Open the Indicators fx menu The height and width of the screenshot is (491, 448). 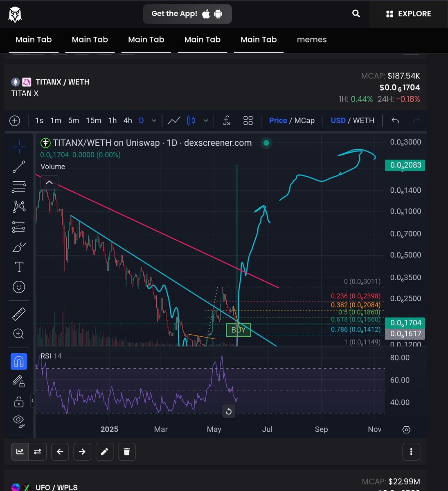227,120
